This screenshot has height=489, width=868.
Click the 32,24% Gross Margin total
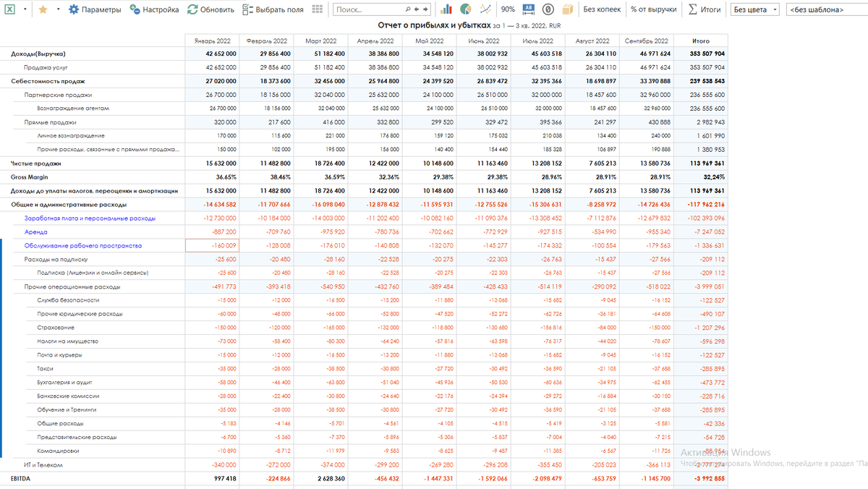[x=701, y=177]
